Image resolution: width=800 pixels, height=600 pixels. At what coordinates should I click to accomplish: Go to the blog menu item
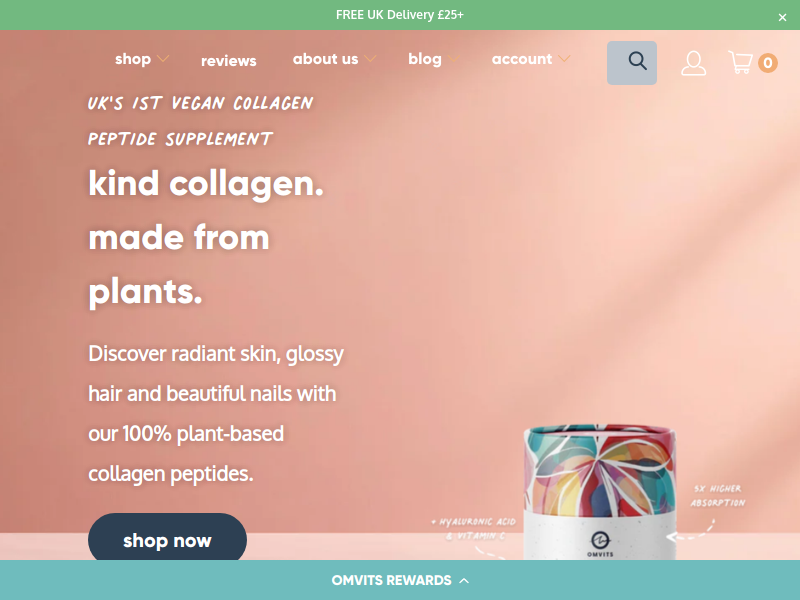[x=424, y=59]
